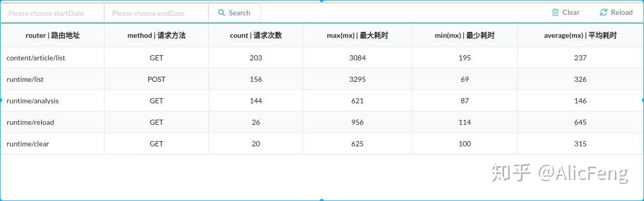Click the router column header
This screenshot has width=644, height=201.
click(x=53, y=35)
